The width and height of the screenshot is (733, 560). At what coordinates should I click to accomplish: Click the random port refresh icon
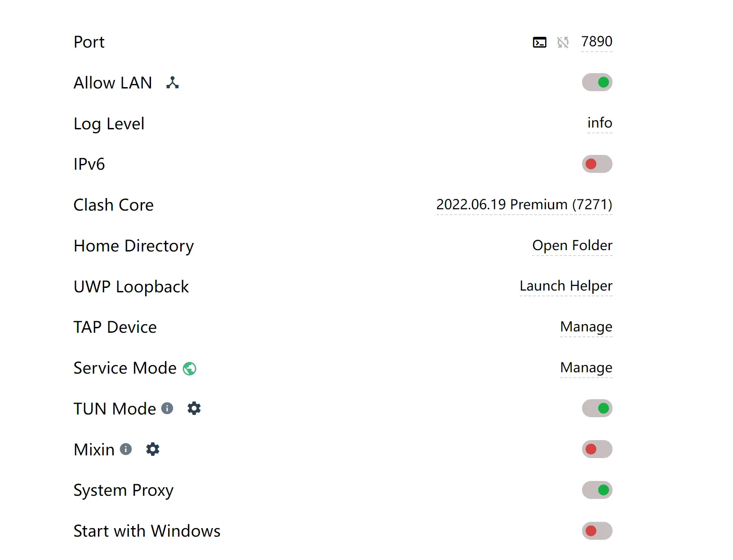(x=563, y=42)
